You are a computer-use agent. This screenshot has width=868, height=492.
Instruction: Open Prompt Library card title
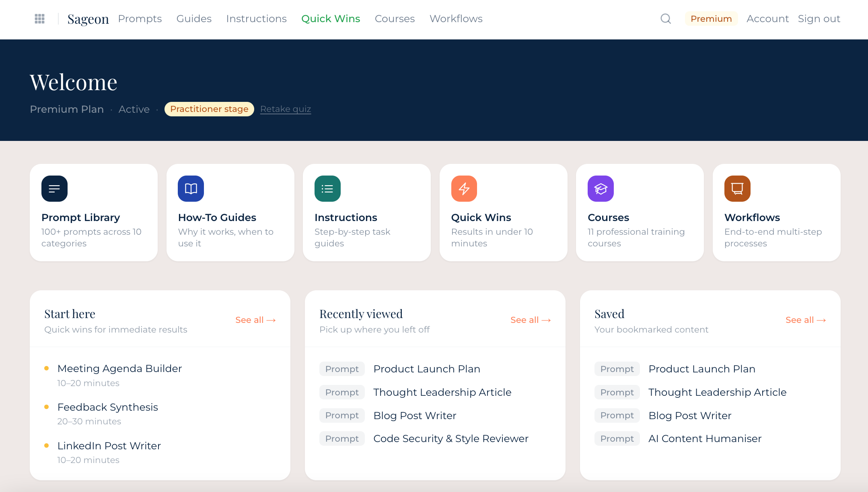(x=80, y=217)
